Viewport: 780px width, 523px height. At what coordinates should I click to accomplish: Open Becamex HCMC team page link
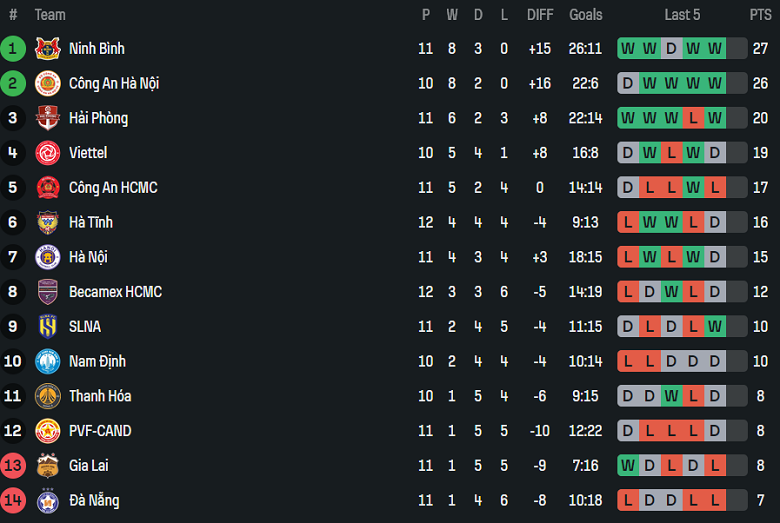pyautogui.click(x=115, y=292)
